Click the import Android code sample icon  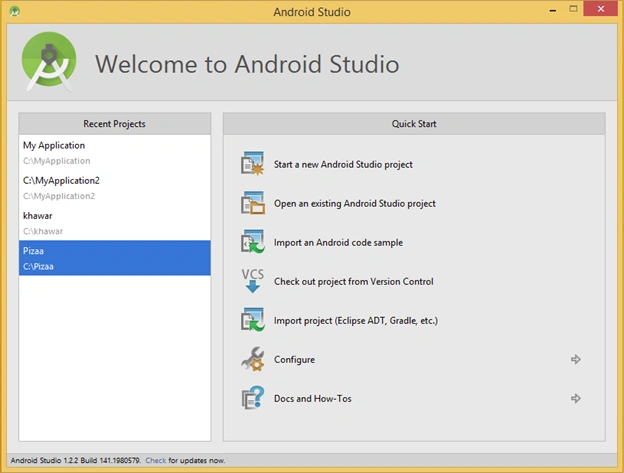[x=252, y=241]
